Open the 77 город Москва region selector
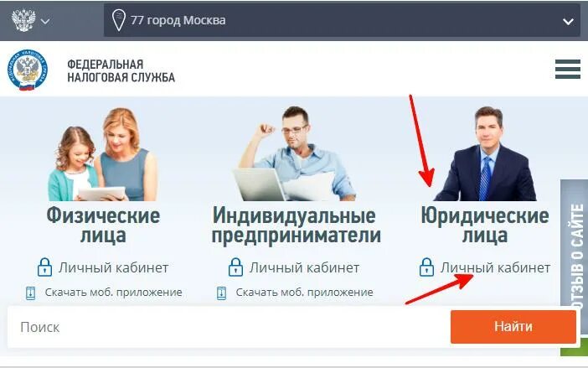The image size is (588, 368). pos(342,20)
